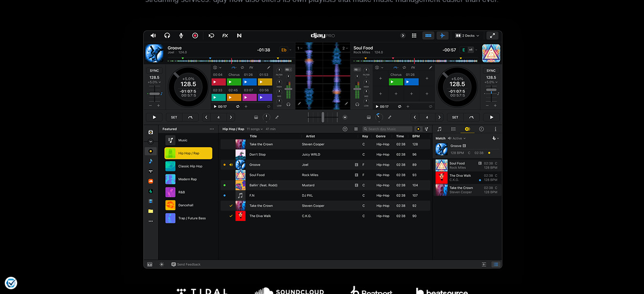Open the grid view icon next to djay PRO
This screenshot has width=644, height=294.
point(414,35)
